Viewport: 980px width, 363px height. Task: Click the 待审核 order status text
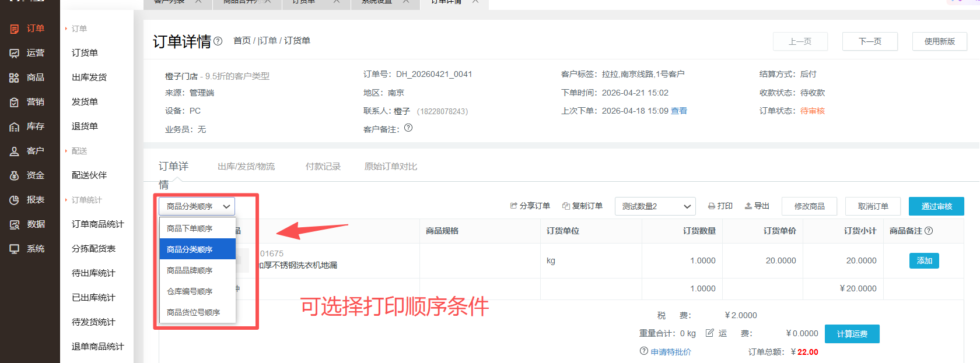click(813, 111)
